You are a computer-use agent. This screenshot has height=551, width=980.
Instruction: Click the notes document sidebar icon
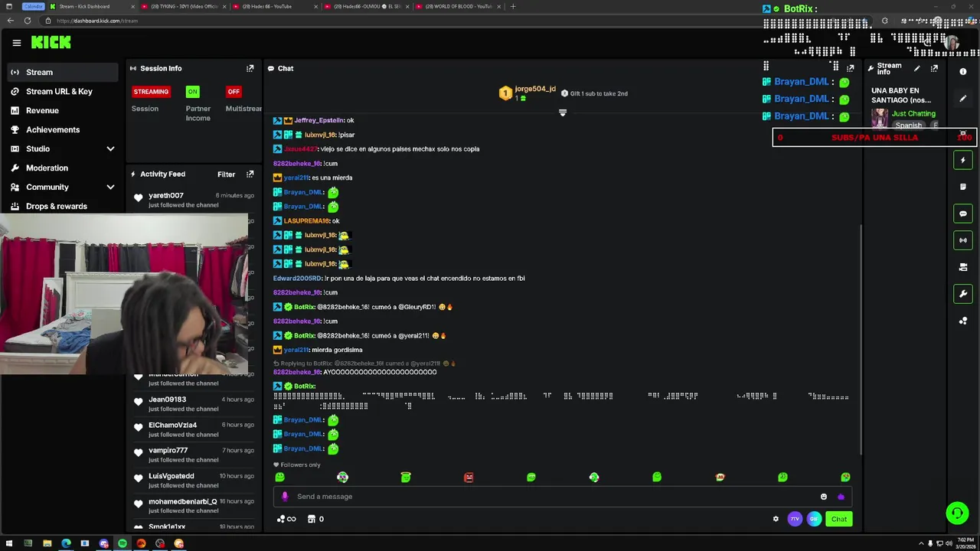[963, 187]
